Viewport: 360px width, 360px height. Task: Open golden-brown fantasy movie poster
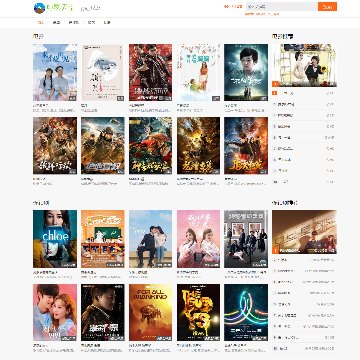199,145
